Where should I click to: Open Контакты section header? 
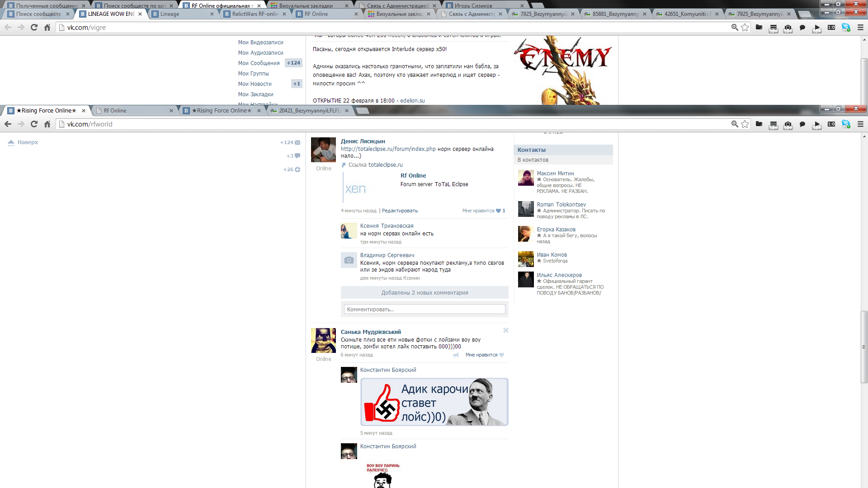[x=563, y=150]
